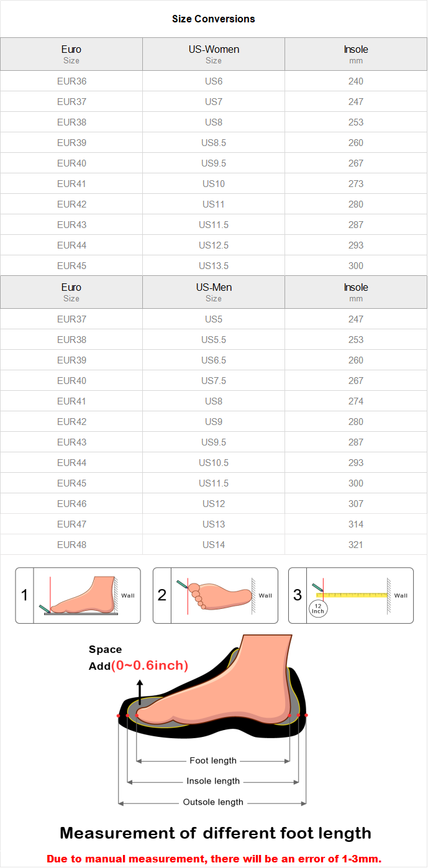Click the black upward arrow above the toes
The width and height of the screenshot is (428, 868).
[140, 692]
